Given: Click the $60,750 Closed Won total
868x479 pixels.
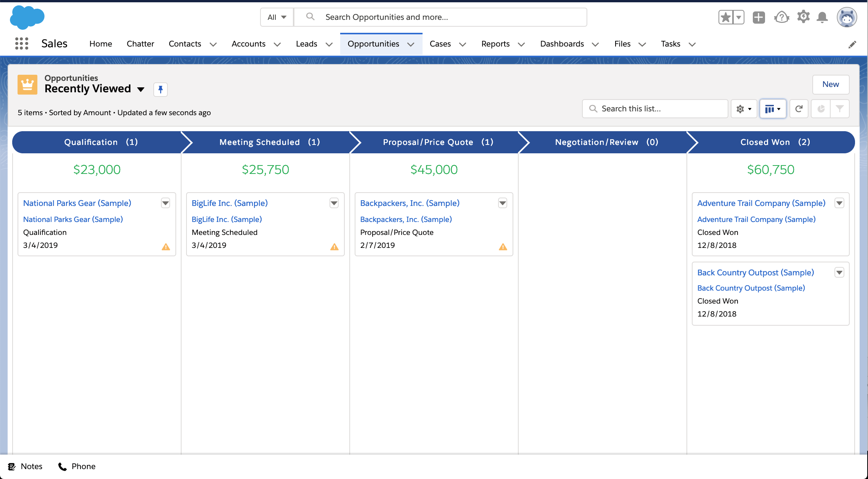Looking at the screenshot, I should tap(771, 169).
